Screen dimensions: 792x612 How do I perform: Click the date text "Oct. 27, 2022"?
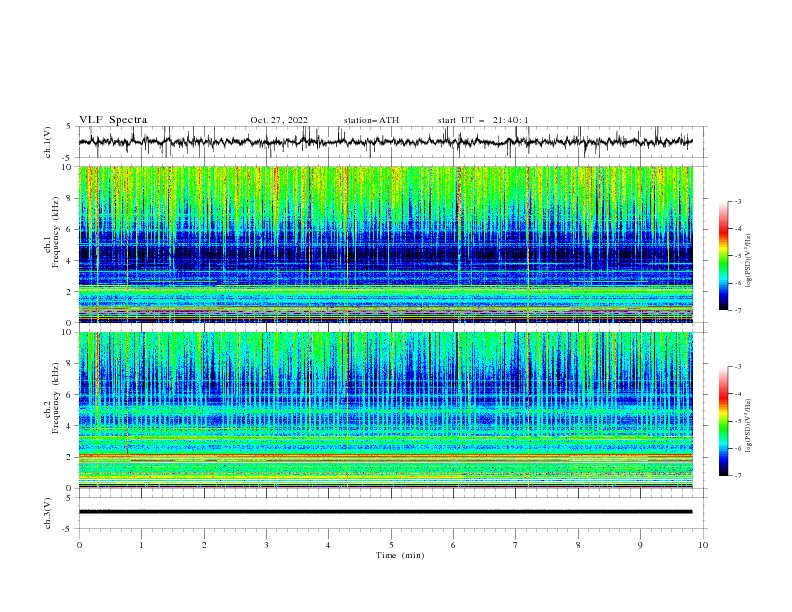point(279,120)
